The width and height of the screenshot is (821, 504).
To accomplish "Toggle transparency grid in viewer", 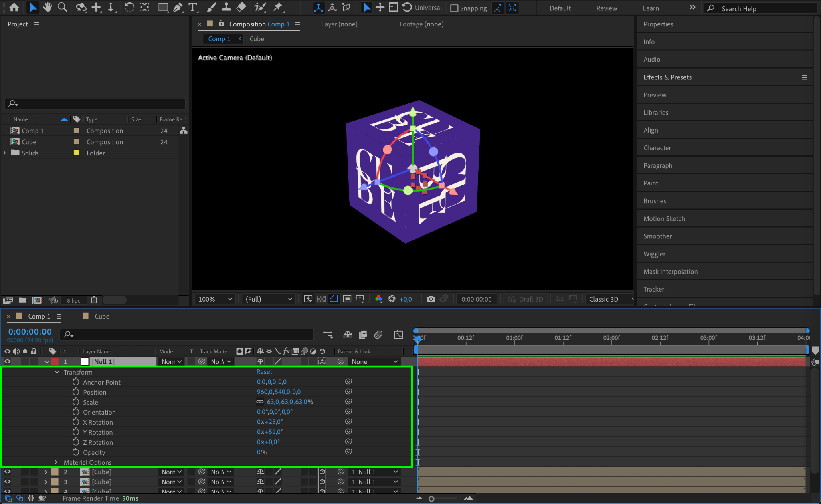I will click(x=321, y=299).
